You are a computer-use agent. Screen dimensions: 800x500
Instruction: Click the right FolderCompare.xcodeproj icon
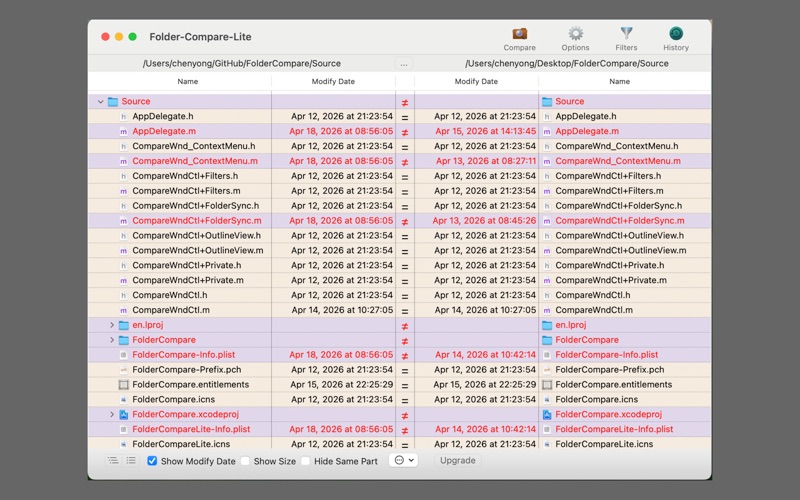[x=547, y=414]
